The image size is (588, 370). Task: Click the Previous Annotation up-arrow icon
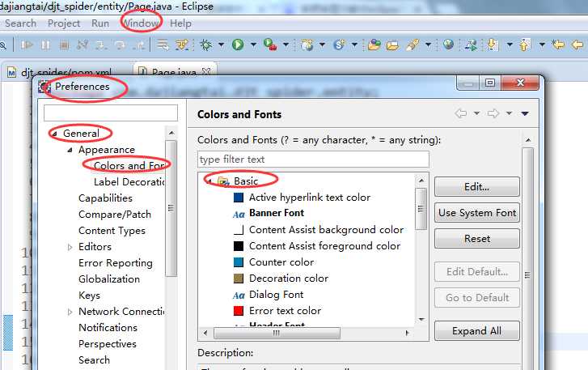tap(524, 45)
